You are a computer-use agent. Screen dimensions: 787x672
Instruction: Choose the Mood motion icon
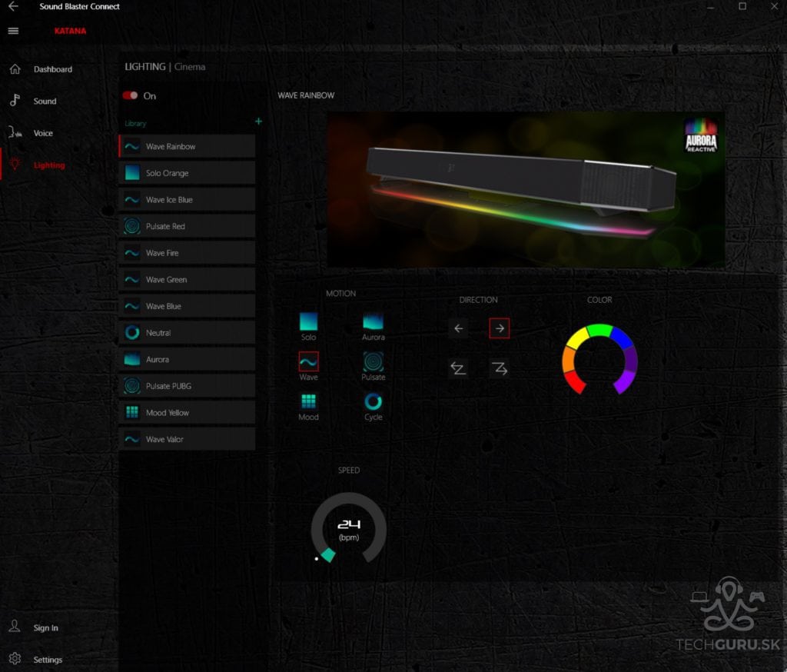point(308,402)
